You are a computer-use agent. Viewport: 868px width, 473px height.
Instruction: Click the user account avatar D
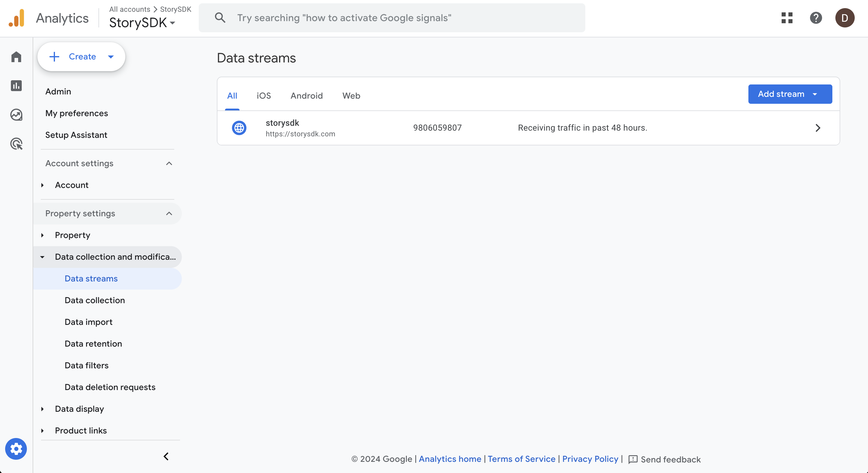click(844, 18)
